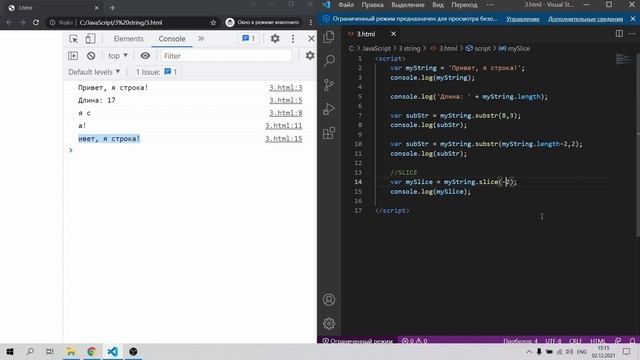640x360 pixels.
Task: Select the inspect element picker icon
Action: point(73,39)
